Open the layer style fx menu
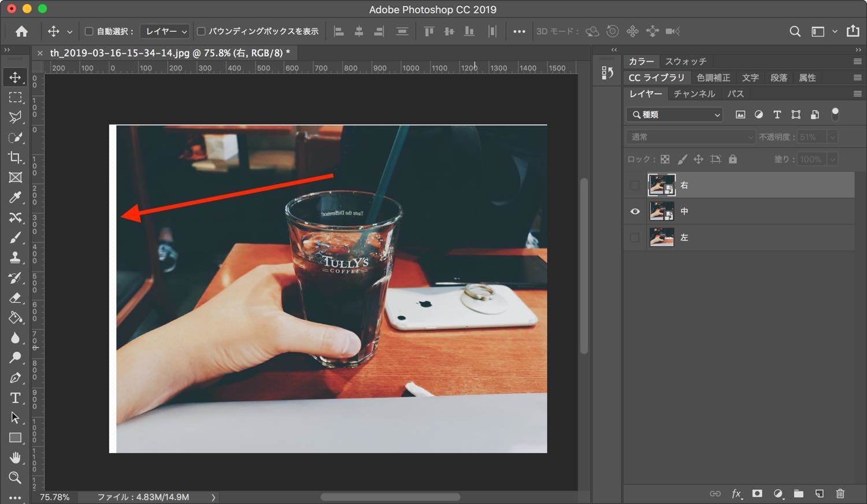Image resolution: width=867 pixels, height=504 pixels. click(x=736, y=494)
